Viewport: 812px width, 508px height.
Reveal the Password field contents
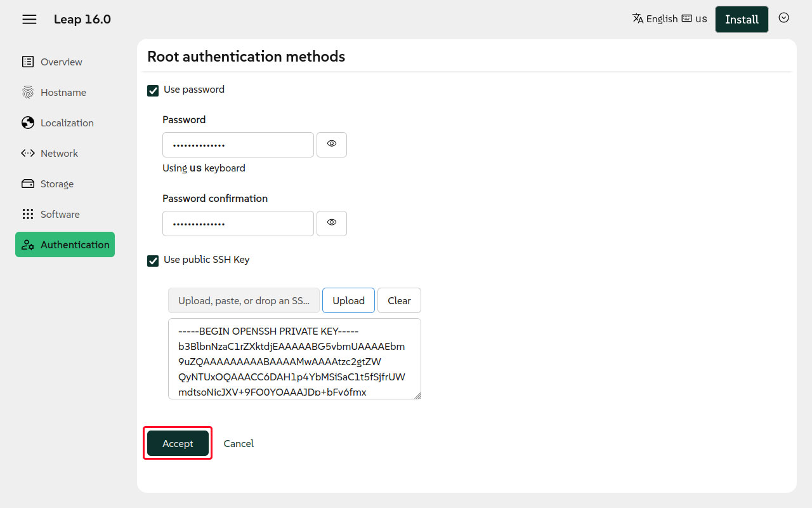pyautogui.click(x=331, y=144)
